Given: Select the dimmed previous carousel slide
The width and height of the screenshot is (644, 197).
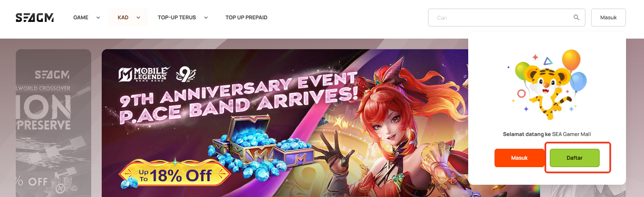Looking at the screenshot, I should pyautogui.click(x=53, y=123).
